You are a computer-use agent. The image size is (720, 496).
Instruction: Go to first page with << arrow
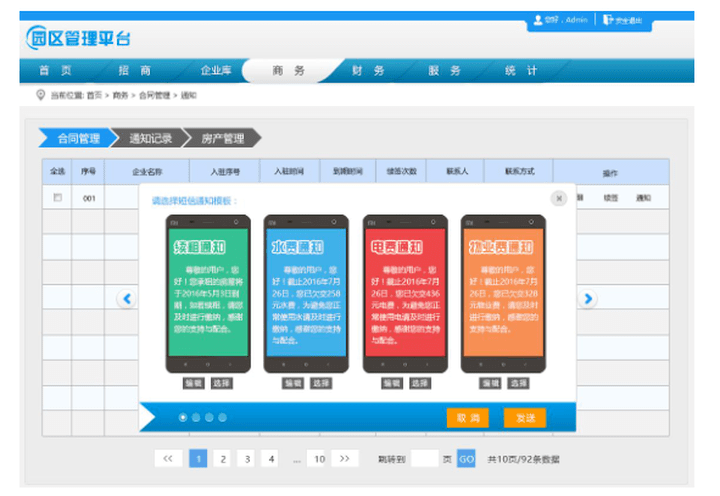click(x=167, y=459)
